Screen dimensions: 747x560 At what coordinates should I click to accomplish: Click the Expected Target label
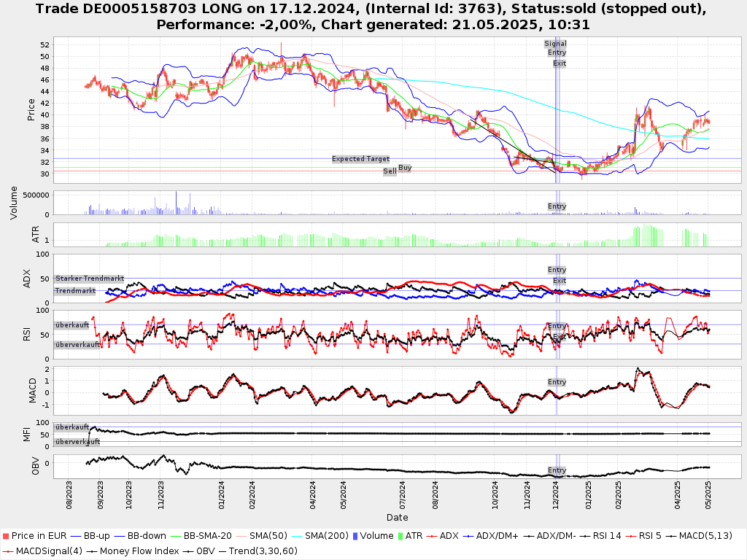[x=360, y=159]
